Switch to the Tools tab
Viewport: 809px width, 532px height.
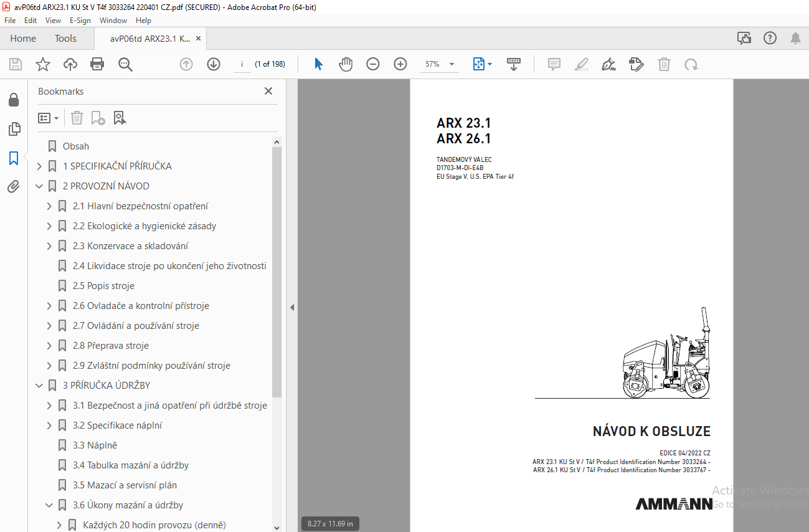pyautogui.click(x=65, y=39)
